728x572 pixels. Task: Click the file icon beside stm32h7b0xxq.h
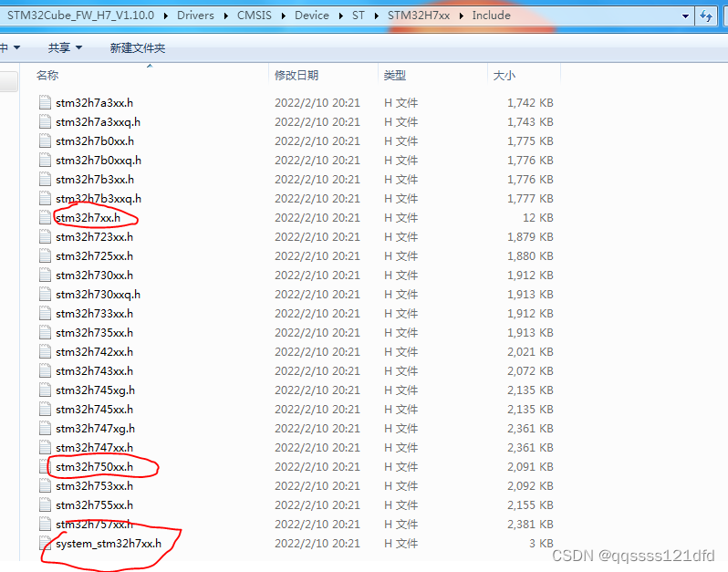[45, 160]
